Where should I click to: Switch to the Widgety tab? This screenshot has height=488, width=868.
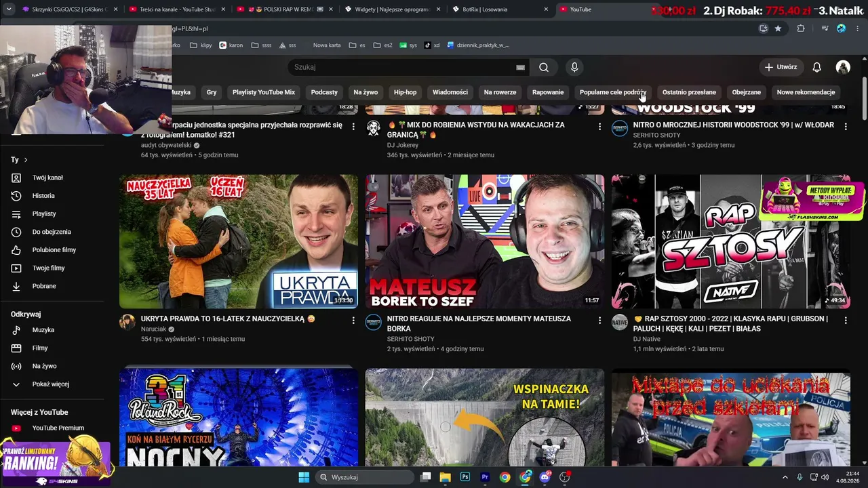(x=391, y=9)
